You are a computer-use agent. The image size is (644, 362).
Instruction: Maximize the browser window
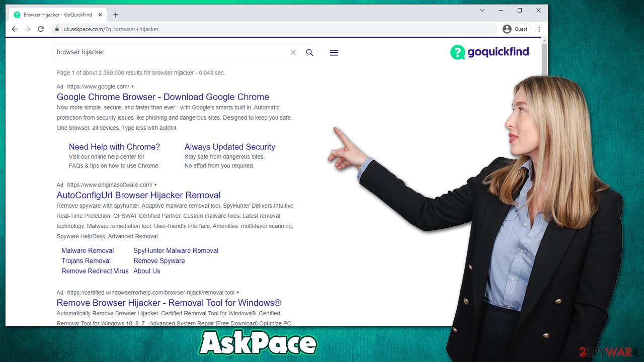(x=520, y=10)
